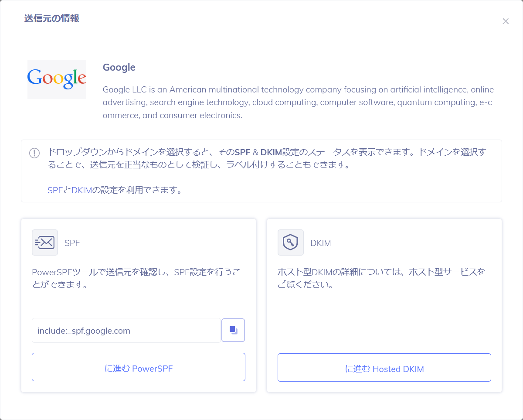This screenshot has height=420, width=523.
Task: Click the DKIM card title
Action: pos(321,243)
